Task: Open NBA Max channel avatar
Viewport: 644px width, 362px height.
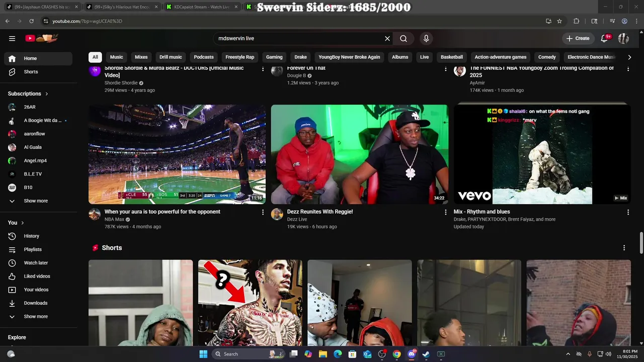Action: 95,214
